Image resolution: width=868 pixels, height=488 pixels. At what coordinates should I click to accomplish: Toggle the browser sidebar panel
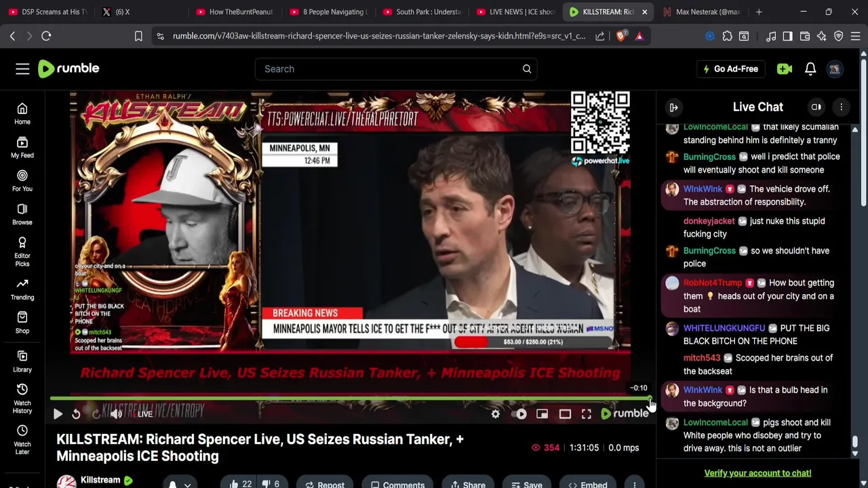tap(787, 36)
